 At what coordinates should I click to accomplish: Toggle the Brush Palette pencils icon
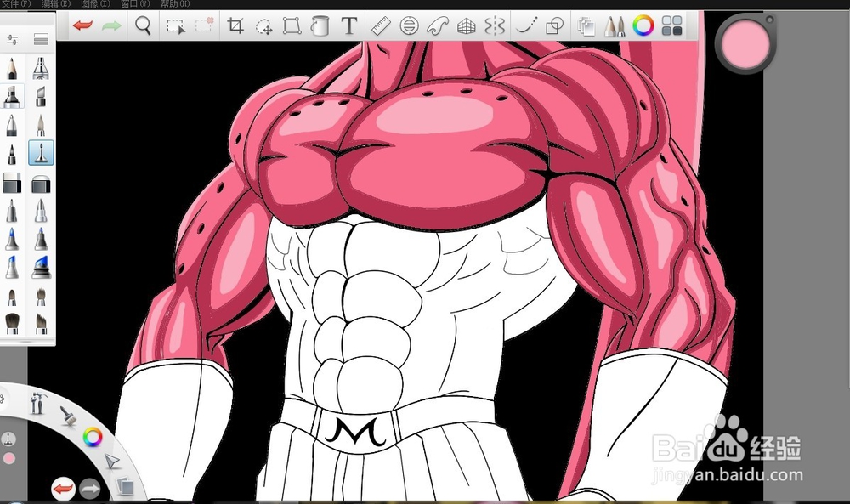coord(615,26)
